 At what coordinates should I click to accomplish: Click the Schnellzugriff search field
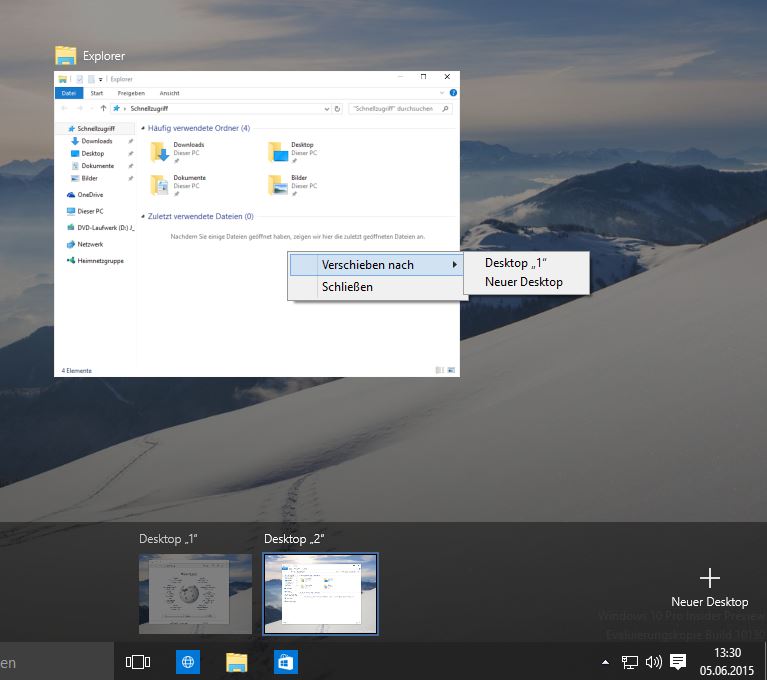point(400,109)
